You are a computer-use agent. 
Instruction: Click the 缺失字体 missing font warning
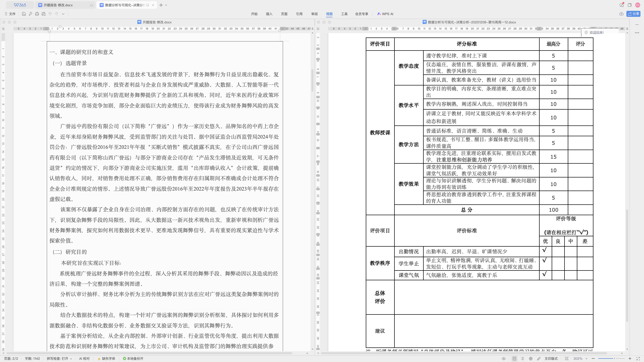pos(106,358)
